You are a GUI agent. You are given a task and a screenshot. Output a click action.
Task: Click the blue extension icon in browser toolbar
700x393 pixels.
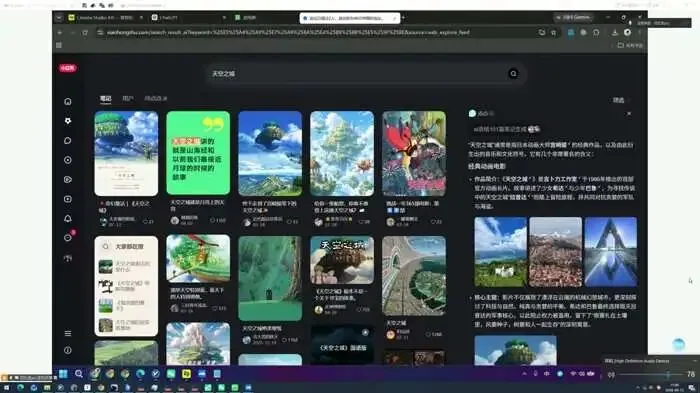pos(571,33)
